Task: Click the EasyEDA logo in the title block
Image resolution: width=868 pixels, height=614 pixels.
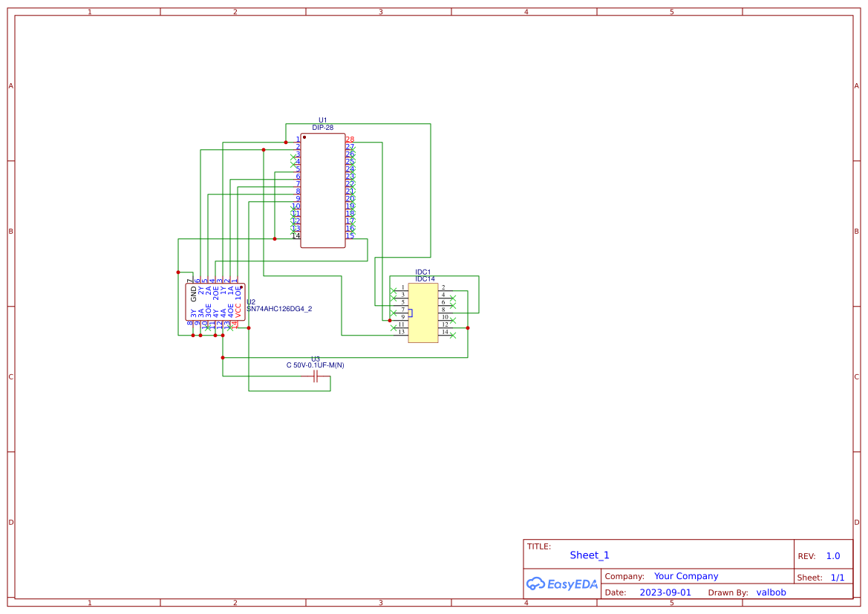Action: tap(562, 584)
